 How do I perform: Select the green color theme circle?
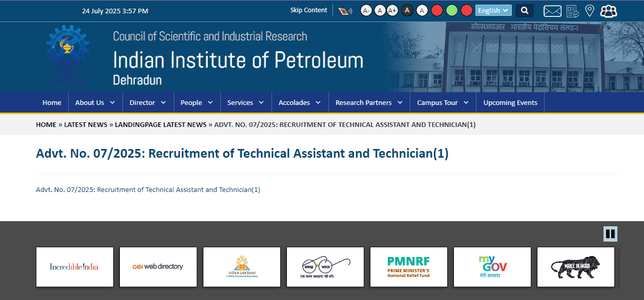451,11
